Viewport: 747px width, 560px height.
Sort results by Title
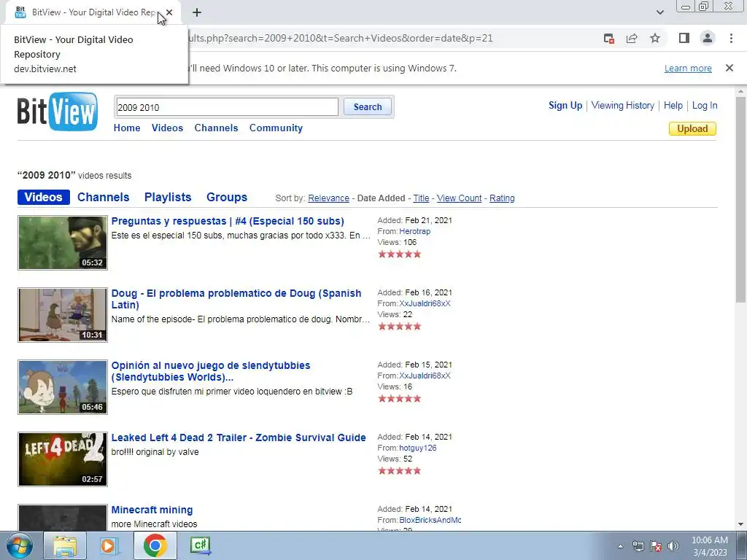[x=421, y=198]
